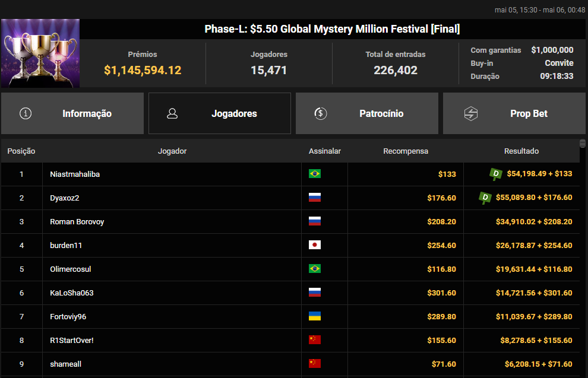Screen dimensions: 588x378
Task: Click Russia flag in Dyaxoz2 row
Action: pos(315,198)
